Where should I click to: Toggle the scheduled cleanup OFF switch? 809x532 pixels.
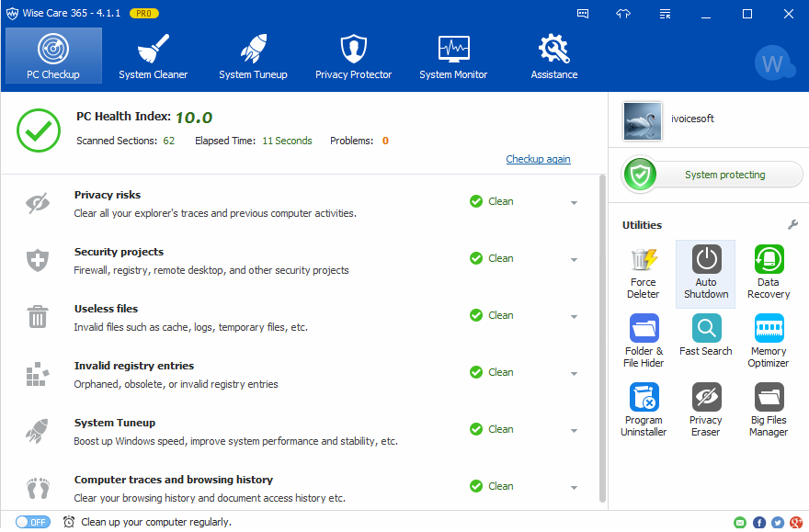pyautogui.click(x=32, y=522)
